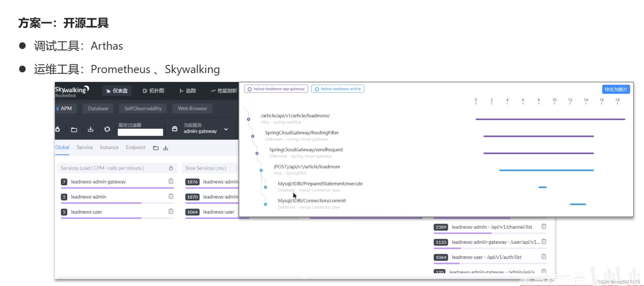The width and height of the screenshot is (644, 286).
Task: Click the Skywalking Rocketbot logo
Action: point(72,92)
